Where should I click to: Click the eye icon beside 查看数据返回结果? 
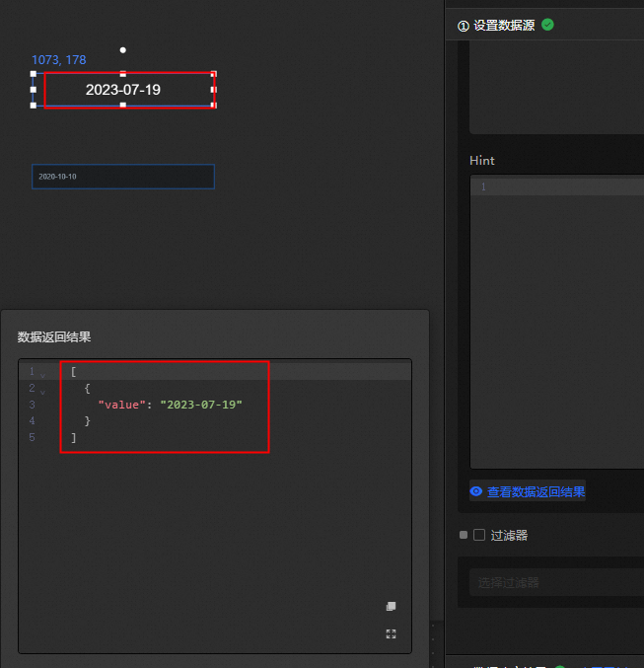click(x=475, y=491)
